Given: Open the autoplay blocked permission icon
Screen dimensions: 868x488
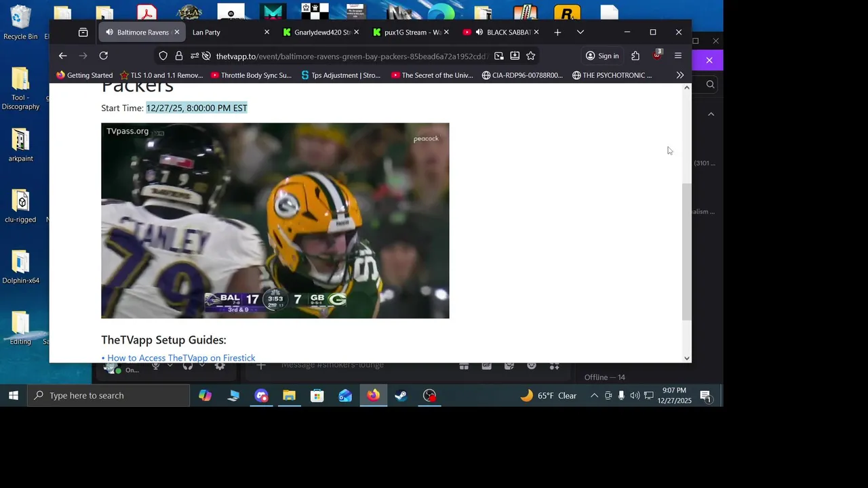Looking at the screenshot, I should (206, 56).
